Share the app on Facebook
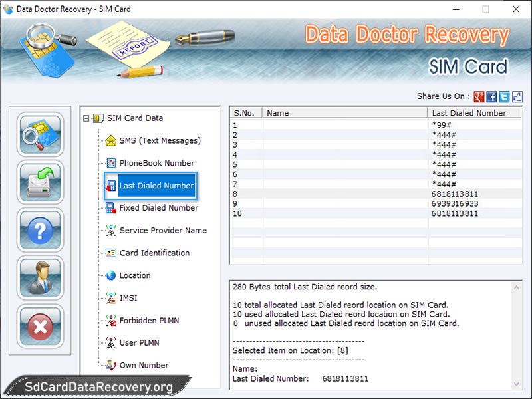532x399 pixels. coord(491,96)
